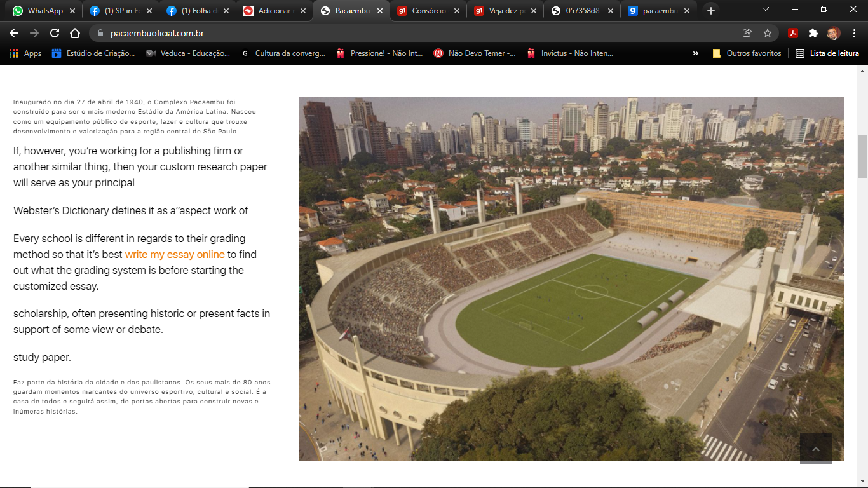Expand the hidden bookmarks chevron
The height and width of the screenshot is (488, 868).
(695, 53)
